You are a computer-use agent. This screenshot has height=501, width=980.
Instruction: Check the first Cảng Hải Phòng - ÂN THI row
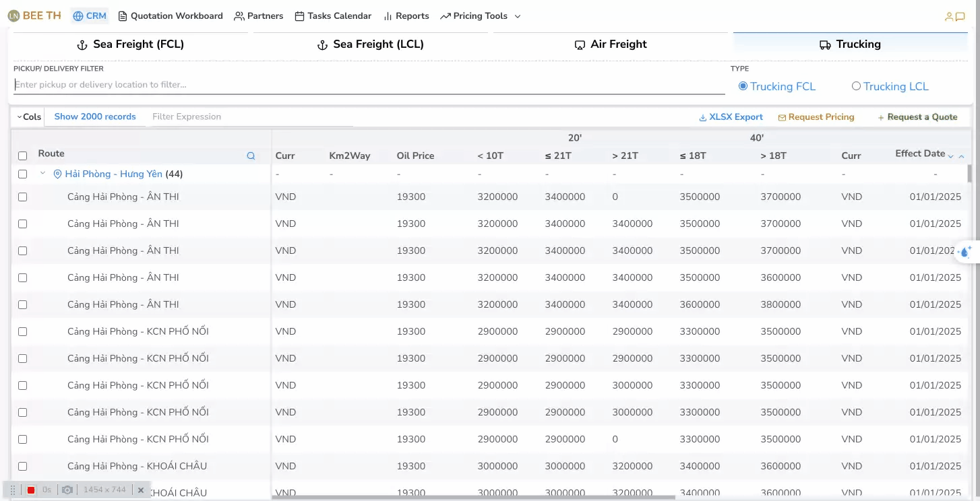[22, 197]
